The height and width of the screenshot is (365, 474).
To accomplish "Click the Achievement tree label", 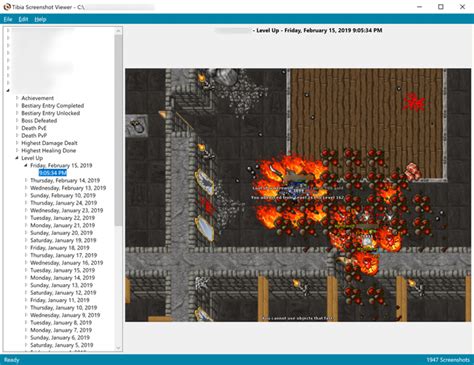I will [37, 98].
